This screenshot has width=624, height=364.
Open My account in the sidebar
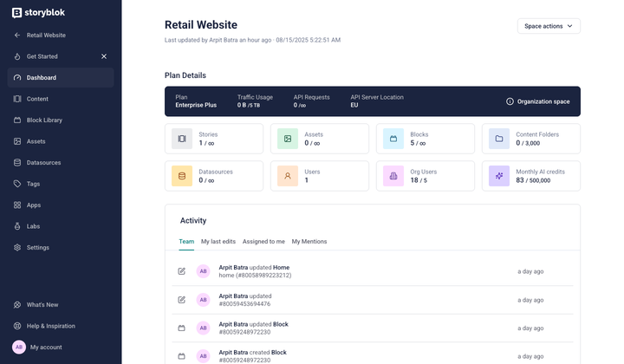coord(46,348)
